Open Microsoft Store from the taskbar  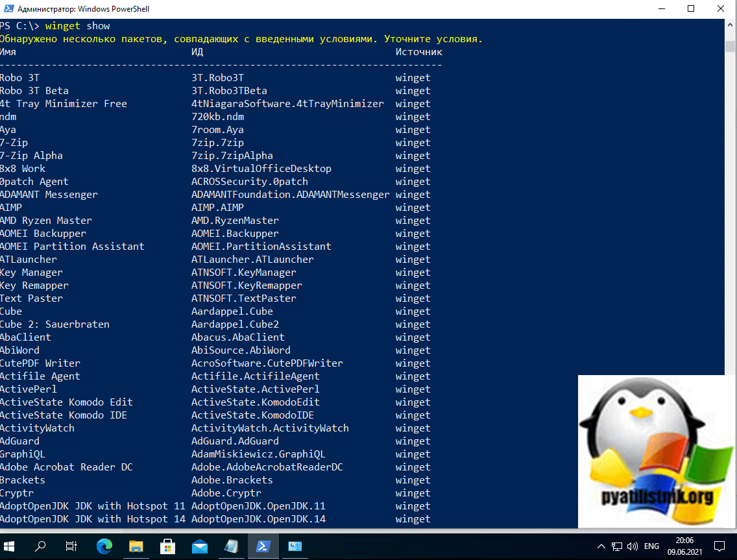pyautogui.click(x=167, y=546)
